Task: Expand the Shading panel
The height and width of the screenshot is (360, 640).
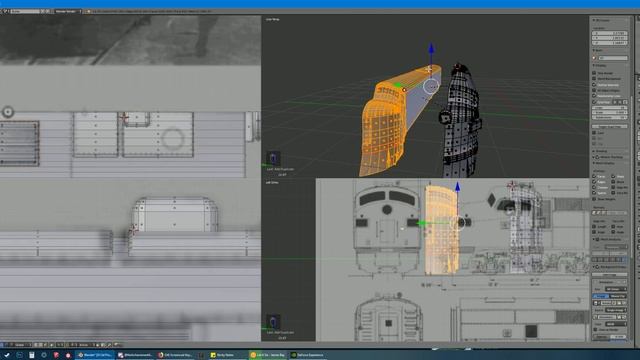Action: pos(600,151)
